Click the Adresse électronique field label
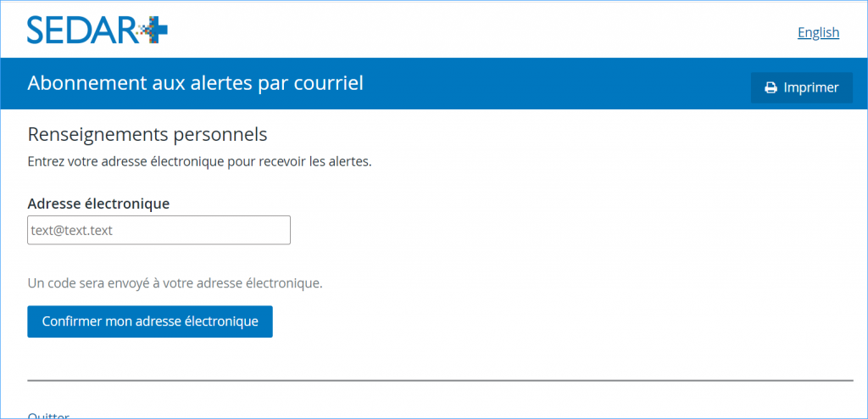868x419 pixels. pyautogui.click(x=98, y=204)
